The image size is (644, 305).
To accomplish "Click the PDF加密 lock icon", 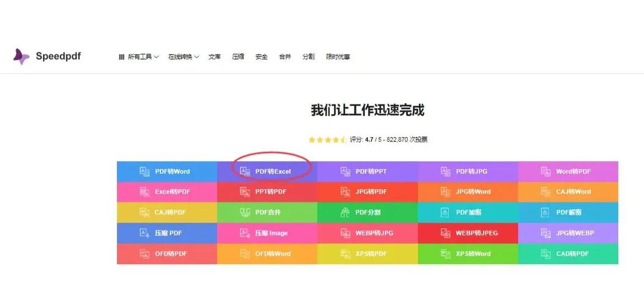I will 445,212.
